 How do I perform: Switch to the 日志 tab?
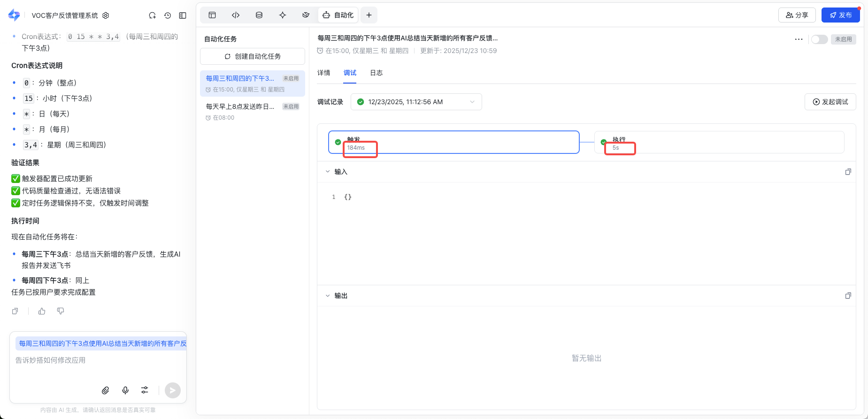[376, 73]
